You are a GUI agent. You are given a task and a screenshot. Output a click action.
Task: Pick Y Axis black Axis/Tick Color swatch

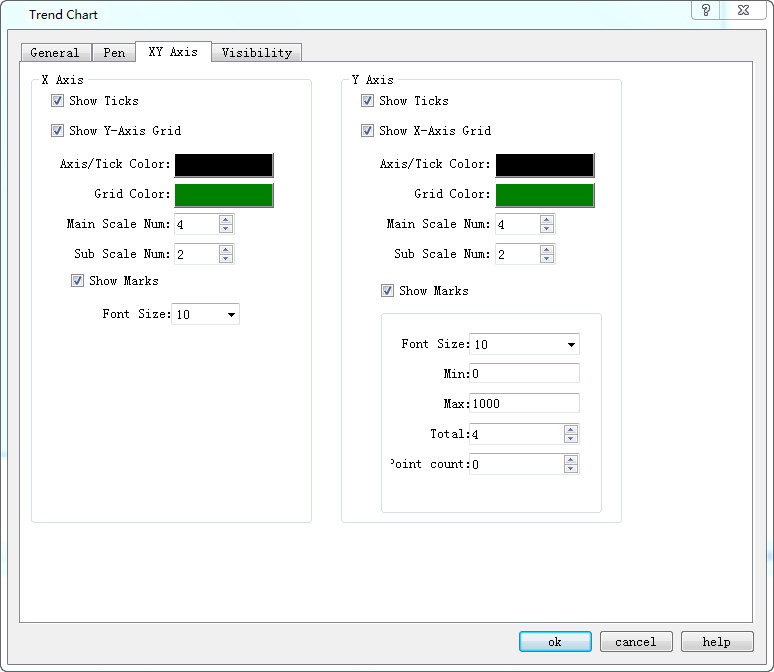544,165
